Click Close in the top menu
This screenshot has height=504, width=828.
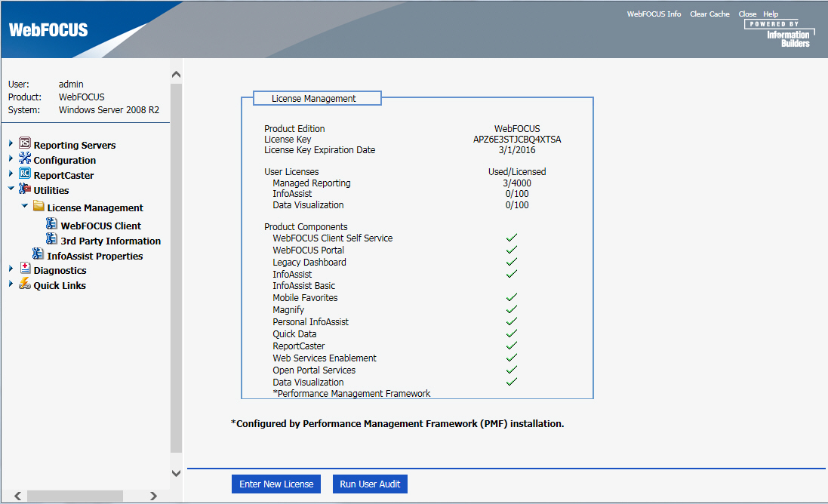point(747,14)
